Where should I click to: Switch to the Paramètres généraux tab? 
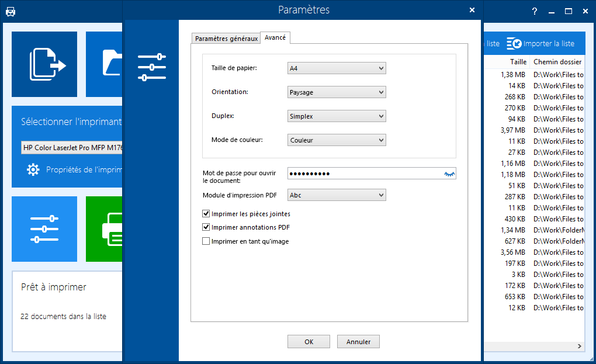click(226, 37)
